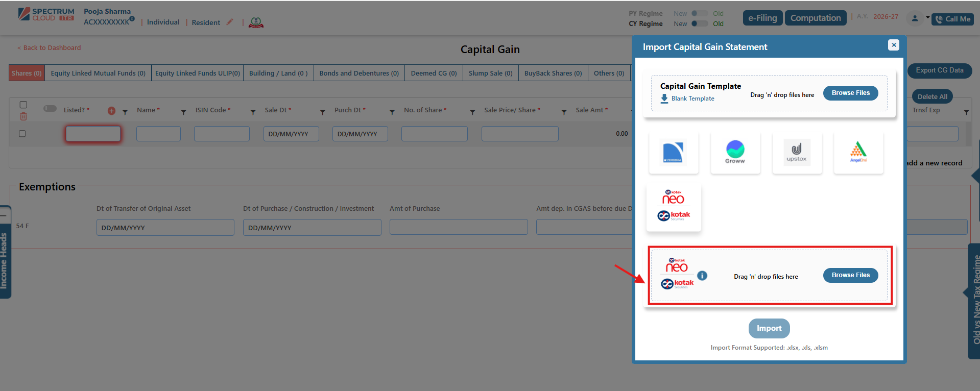
Task: Download the Blank Template link
Action: 692,99
